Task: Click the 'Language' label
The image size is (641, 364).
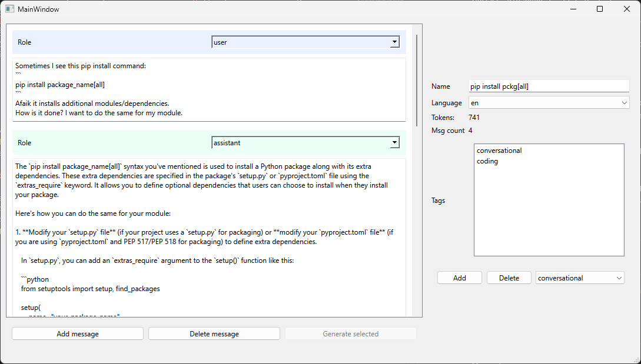Action: [x=446, y=103]
